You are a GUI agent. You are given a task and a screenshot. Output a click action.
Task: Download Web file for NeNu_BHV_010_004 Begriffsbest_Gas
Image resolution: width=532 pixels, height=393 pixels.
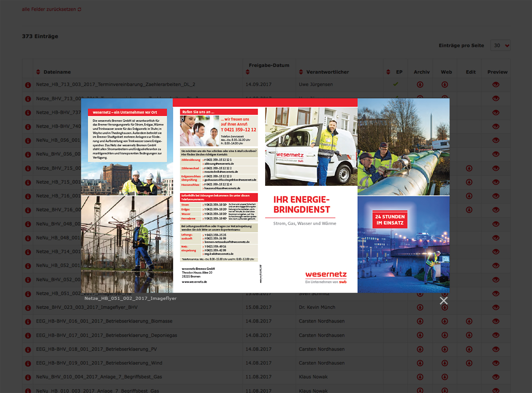(445, 377)
